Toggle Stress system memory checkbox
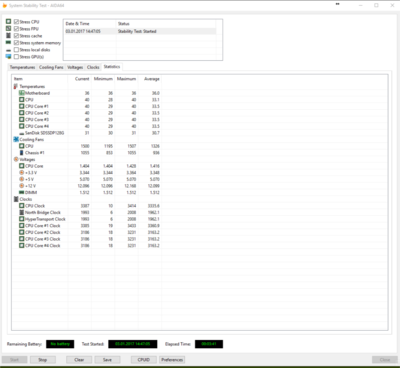This screenshot has height=368, width=400. 16,43
